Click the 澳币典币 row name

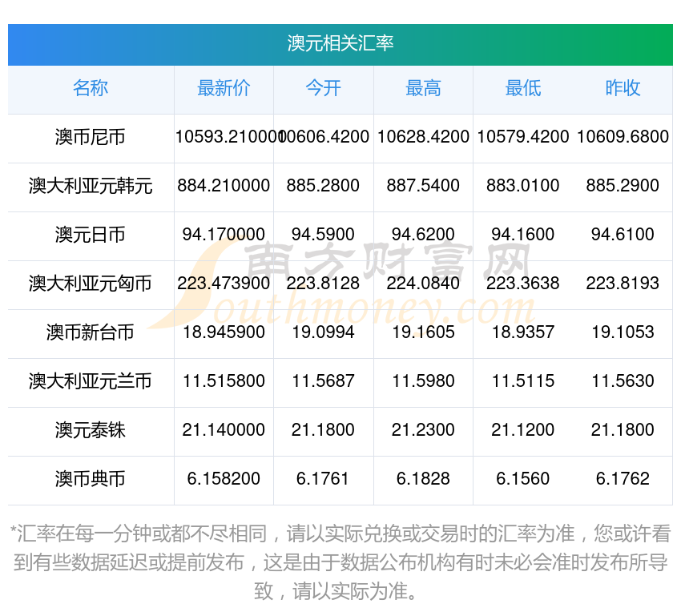(x=91, y=479)
